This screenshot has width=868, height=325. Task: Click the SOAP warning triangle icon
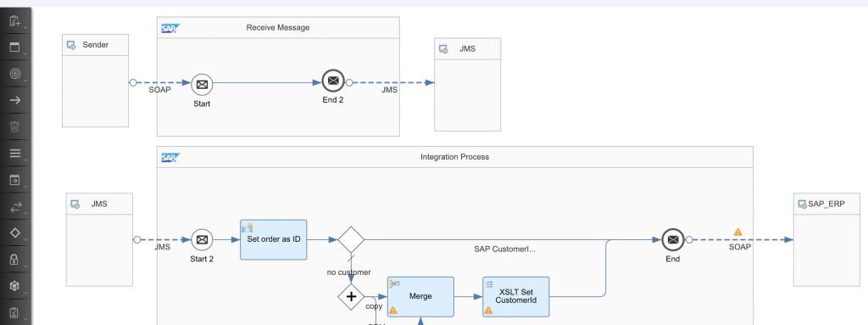click(x=738, y=233)
